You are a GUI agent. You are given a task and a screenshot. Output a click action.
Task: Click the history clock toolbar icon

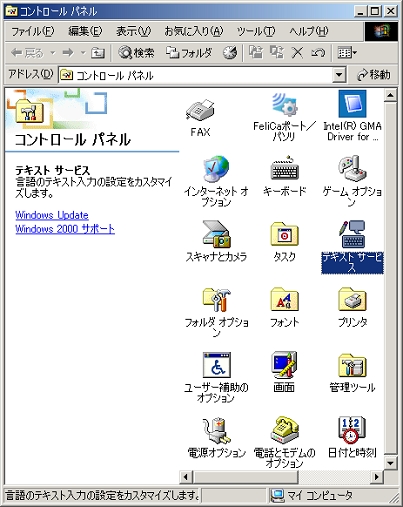coord(230,53)
